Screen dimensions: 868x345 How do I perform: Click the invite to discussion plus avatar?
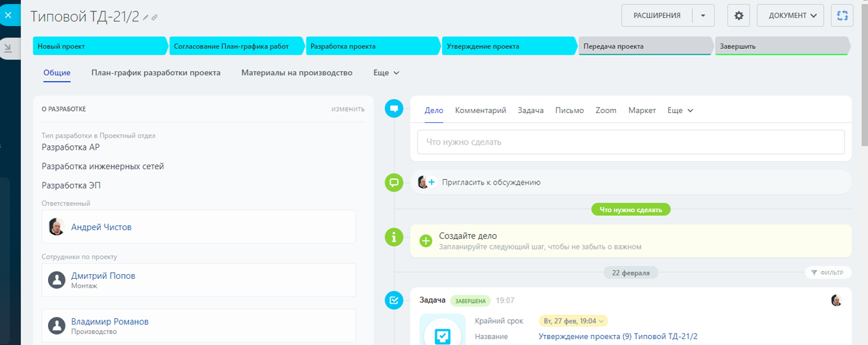coord(426,182)
